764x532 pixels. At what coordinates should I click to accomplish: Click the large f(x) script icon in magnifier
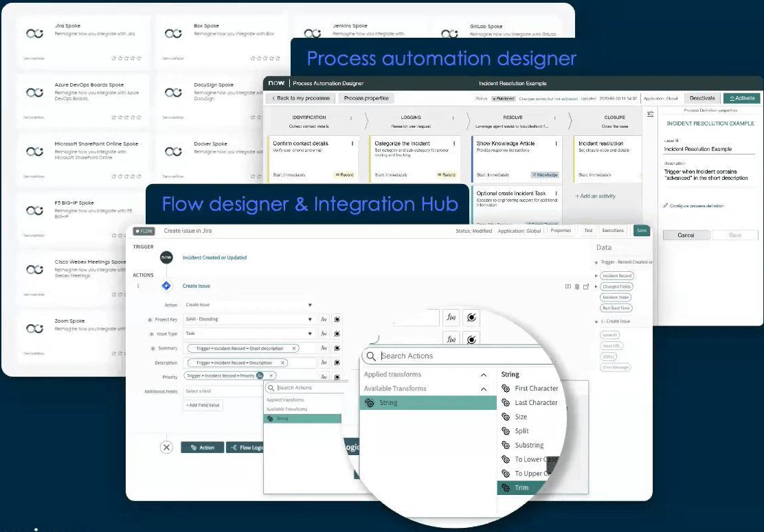click(451, 317)
